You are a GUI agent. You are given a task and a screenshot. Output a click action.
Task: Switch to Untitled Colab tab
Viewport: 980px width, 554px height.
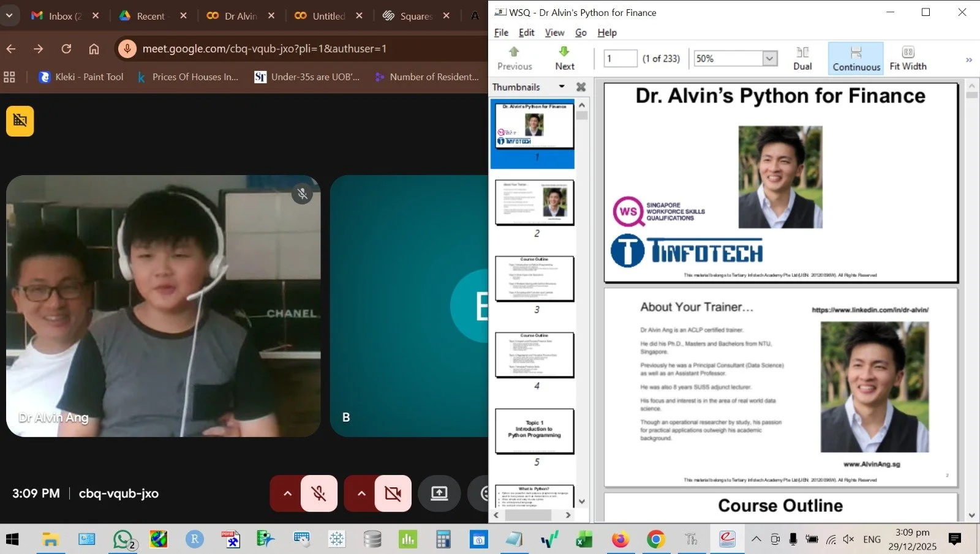tap(321, 16)
